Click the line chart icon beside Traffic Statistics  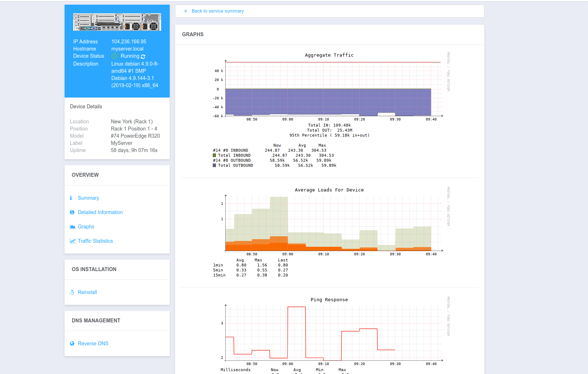click(73, 241)
